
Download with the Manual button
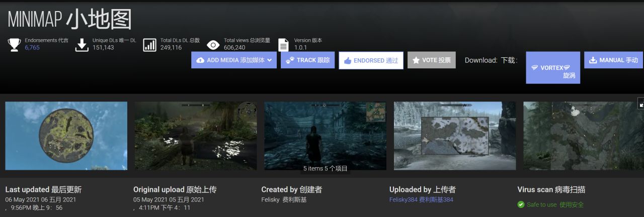point(614,60)
